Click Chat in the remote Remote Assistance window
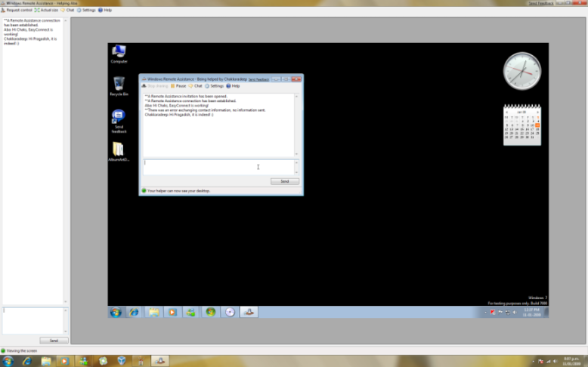The height and width of the screenshot is (367, 588). coord(196,86)
